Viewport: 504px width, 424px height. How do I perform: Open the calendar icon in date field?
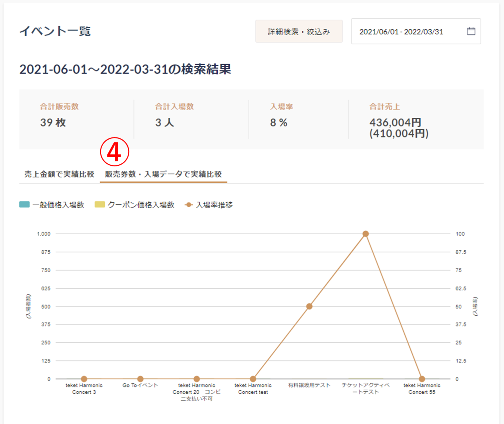point(471,31)
